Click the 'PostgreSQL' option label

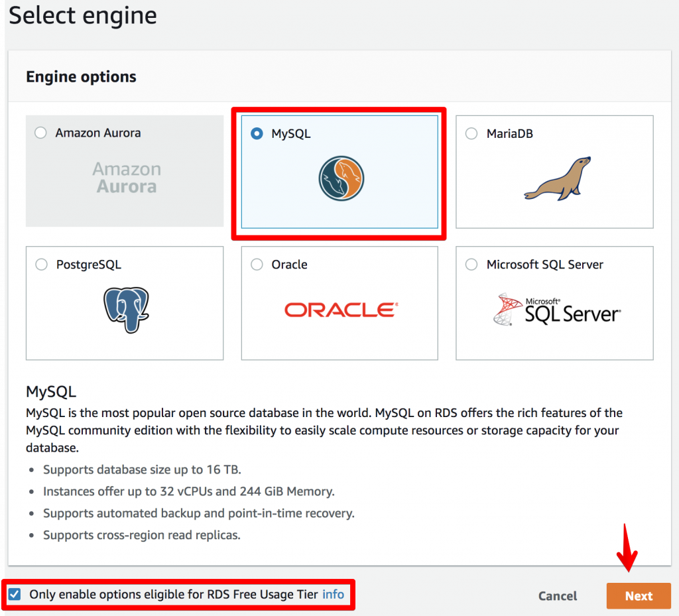click(89, 264)
